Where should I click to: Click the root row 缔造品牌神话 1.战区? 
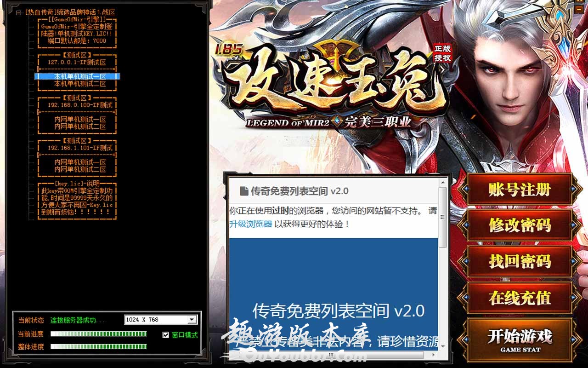pos(69,12)
